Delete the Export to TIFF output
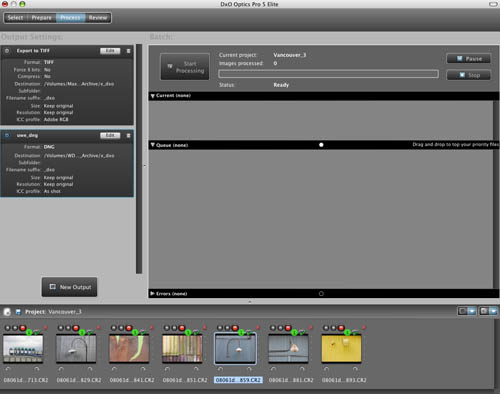The width and height of the screenshot is (500, 394). (x=128, y=51)
